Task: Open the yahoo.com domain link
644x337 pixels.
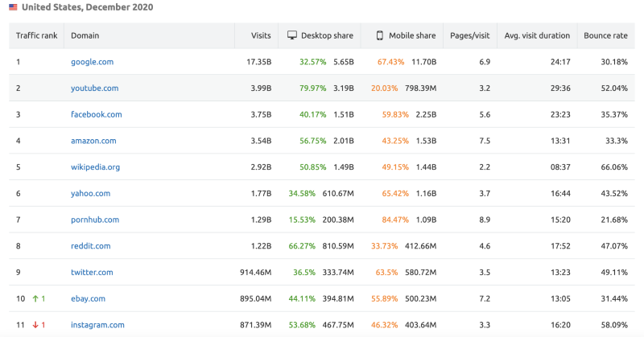Action: 90,193
